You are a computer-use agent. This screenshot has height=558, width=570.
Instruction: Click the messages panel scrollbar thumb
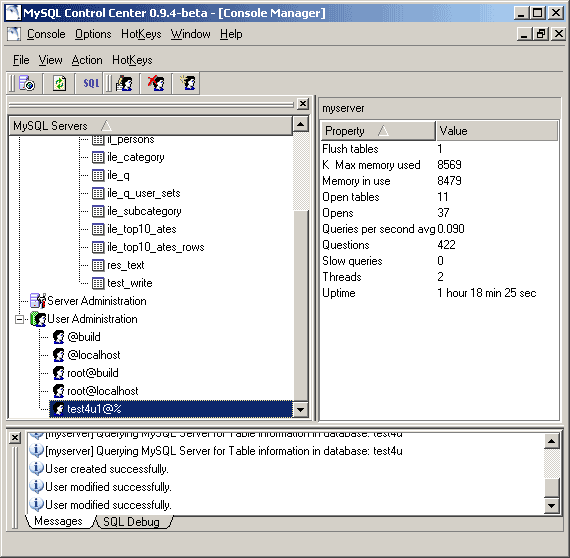click(x=551, y=487)
